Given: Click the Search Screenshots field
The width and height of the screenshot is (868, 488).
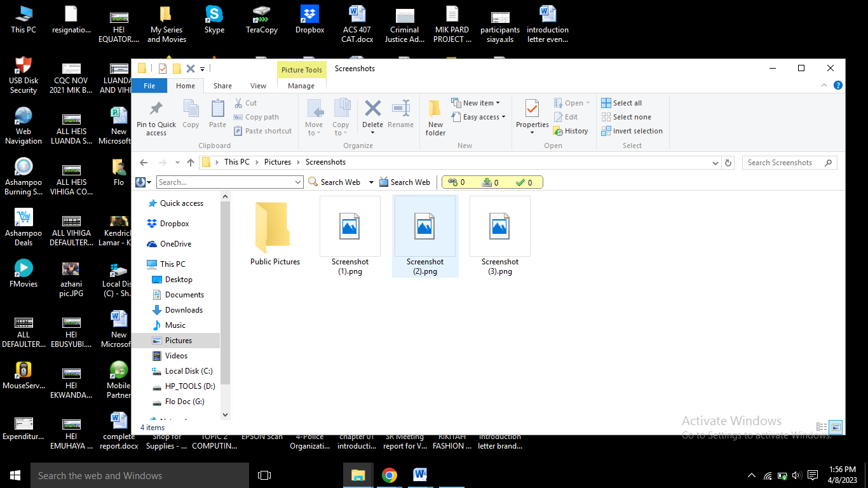Looking at the screenshot, I should pos(789,163).
